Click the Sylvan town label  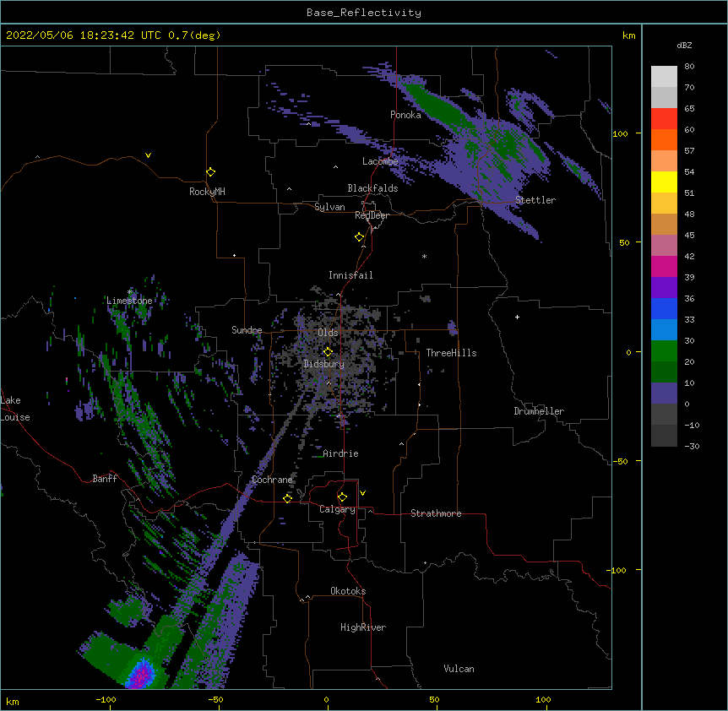point(329,207)
